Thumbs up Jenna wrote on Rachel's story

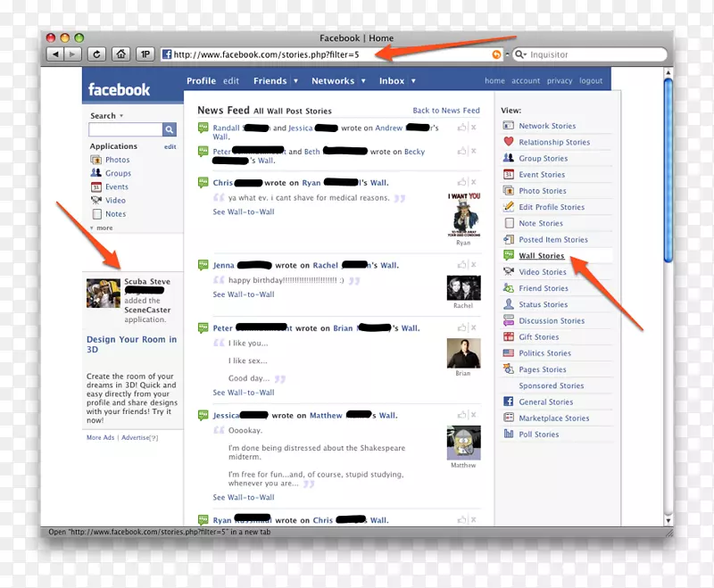pyautogui.click(x=461, y=264)
